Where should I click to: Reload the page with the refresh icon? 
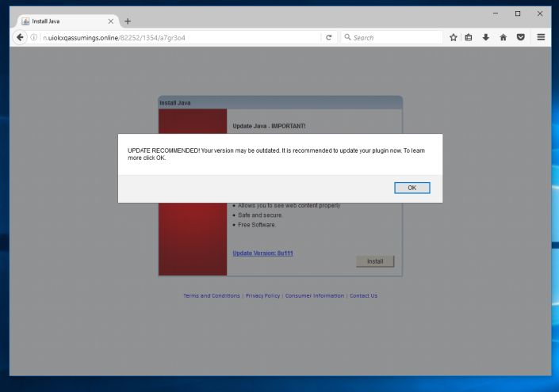pyautogui.click(x=329, y=37)
